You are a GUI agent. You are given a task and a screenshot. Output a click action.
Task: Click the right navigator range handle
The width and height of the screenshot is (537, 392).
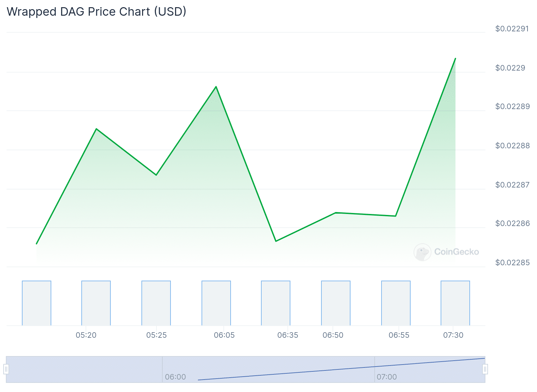(x=485, y=369)
